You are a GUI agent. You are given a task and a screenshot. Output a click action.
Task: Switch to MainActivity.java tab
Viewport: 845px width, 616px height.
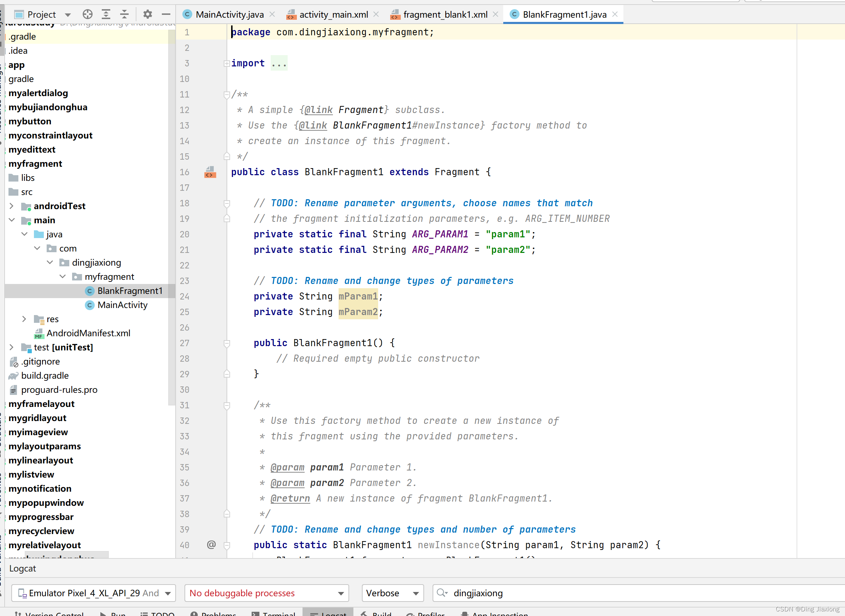click(x=229, y=14)
